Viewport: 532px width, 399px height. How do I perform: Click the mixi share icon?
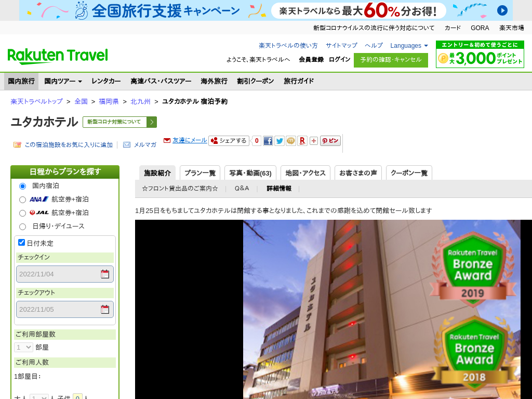tap(291, 141)
